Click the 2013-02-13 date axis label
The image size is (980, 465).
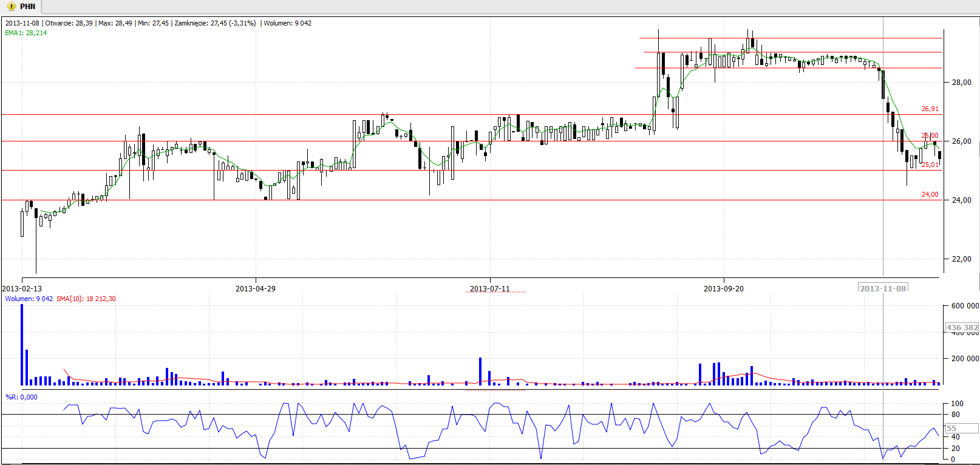tap(22, 288)
